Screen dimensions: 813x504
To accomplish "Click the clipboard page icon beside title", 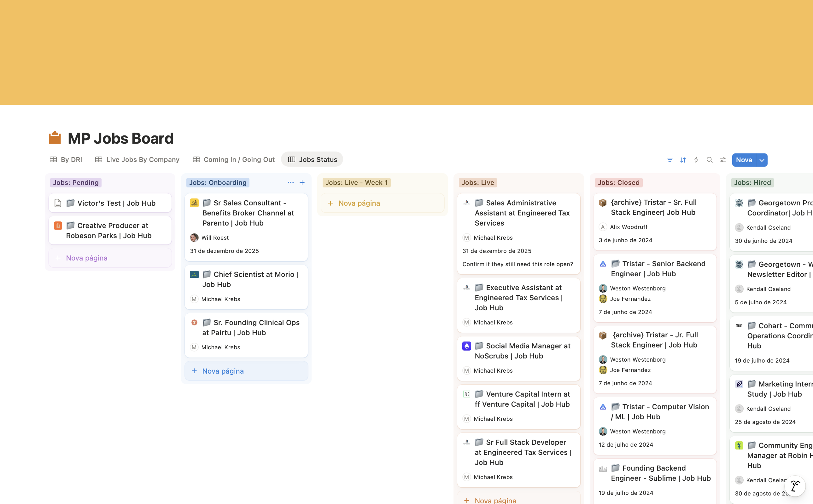I will tap(55, 138).
